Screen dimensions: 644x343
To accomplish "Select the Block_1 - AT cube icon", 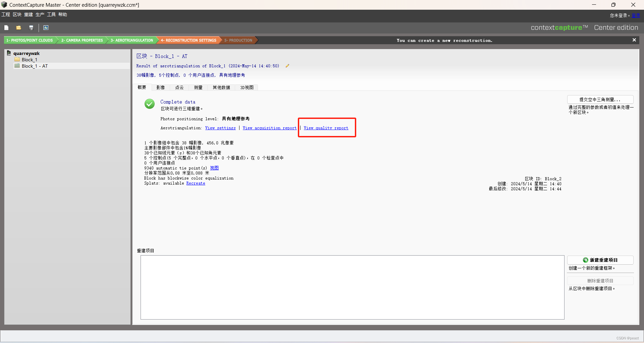I will click(17, 66).
